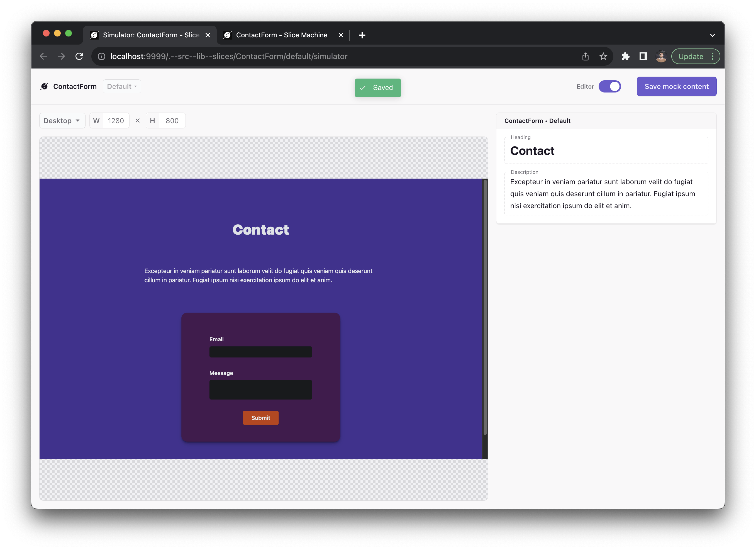Open a new browser tab with plus icon
Viewport: 756px width, 550px height.
tap(362, 35)
